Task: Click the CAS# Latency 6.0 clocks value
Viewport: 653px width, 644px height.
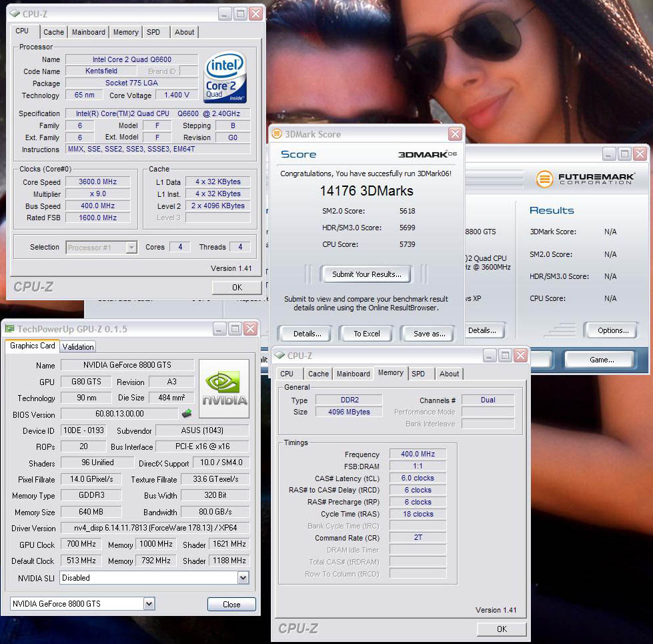Action: (x=418, y=478)
